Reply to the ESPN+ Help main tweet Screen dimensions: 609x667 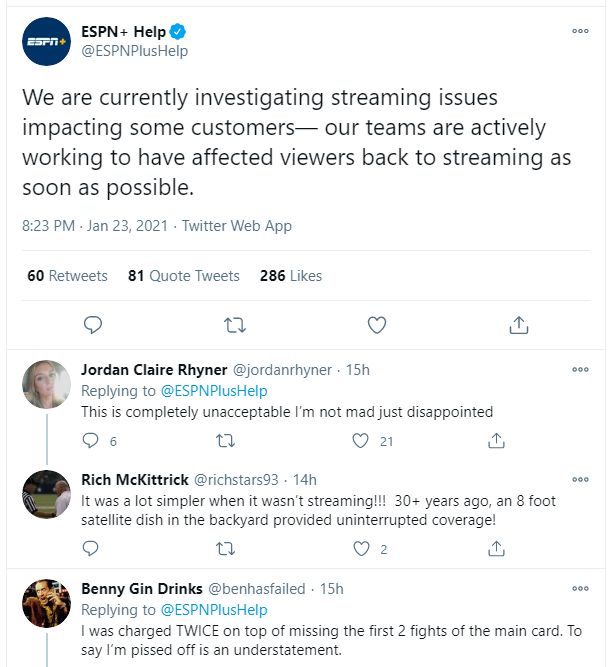click(93, 325)
